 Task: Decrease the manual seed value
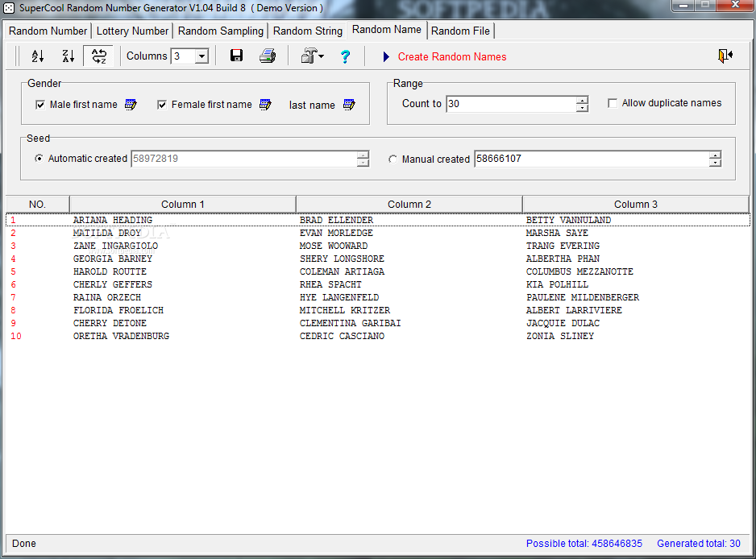point(715,163)
